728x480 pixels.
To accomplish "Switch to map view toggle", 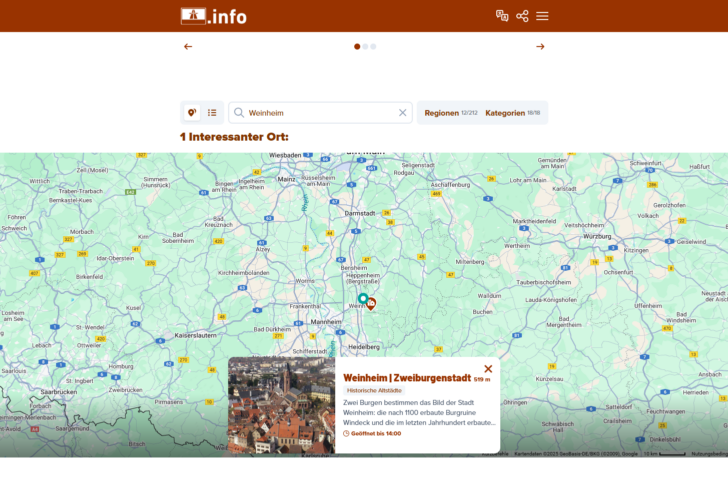I will click(x=192, y=113).
